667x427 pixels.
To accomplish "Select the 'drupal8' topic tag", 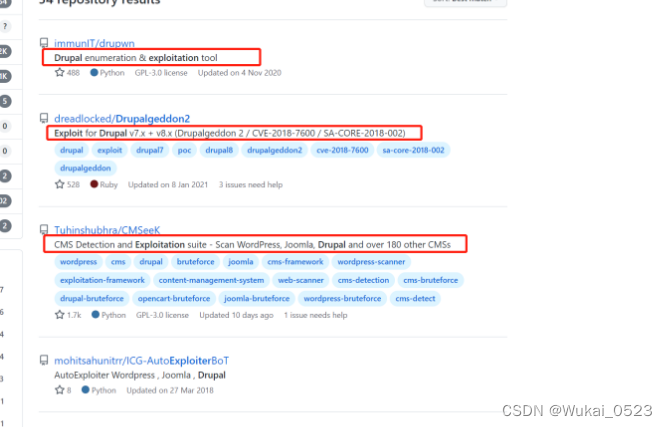I will (219, 150).
